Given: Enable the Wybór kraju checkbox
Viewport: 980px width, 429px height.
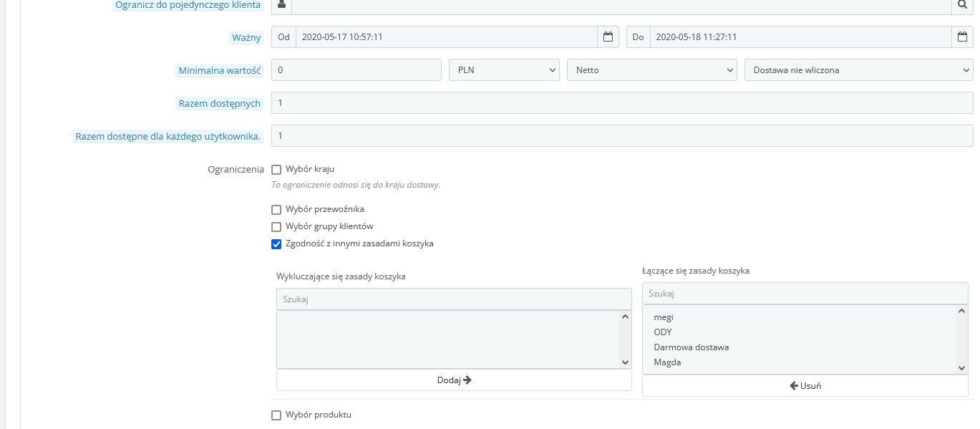Looking at the screenshot, I should (276, 170).
